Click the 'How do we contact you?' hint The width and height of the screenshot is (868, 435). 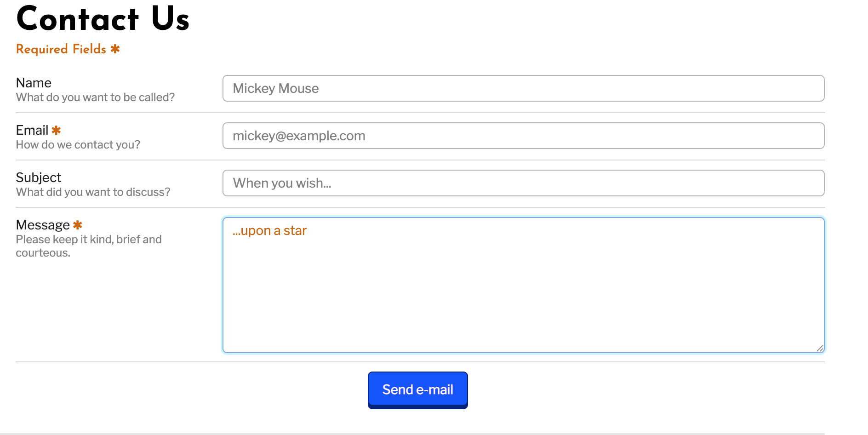pyautogui.click(x=78, y=145)
